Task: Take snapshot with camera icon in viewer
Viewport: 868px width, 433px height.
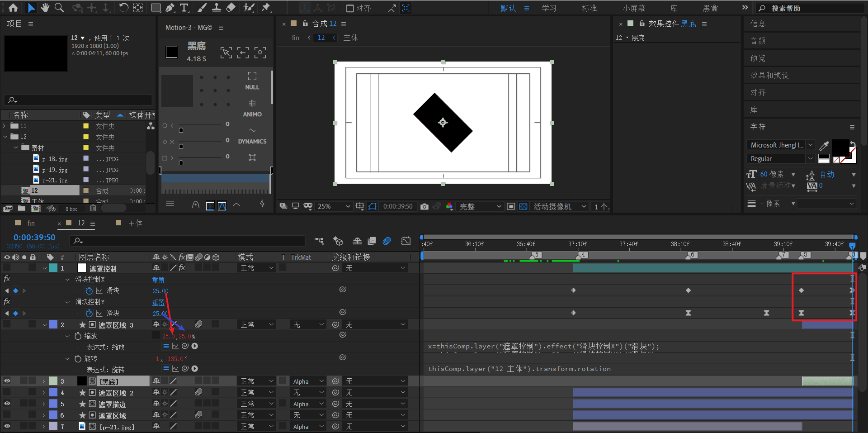Action: (x=424, y=206)
